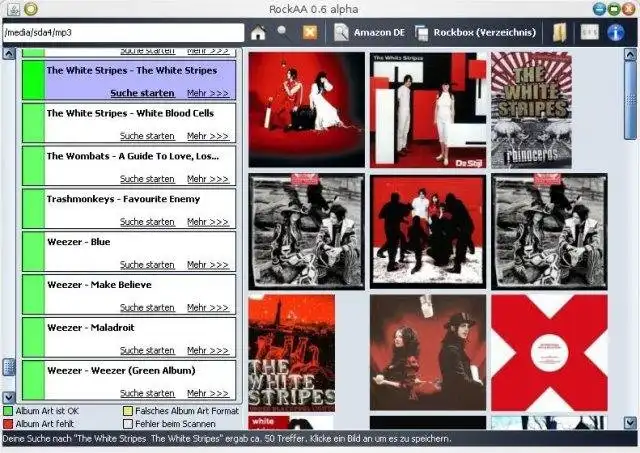Screen dimensions: 640x453
Task: Click cover results scroll up arrow
Action: click(x=630, y=54)
